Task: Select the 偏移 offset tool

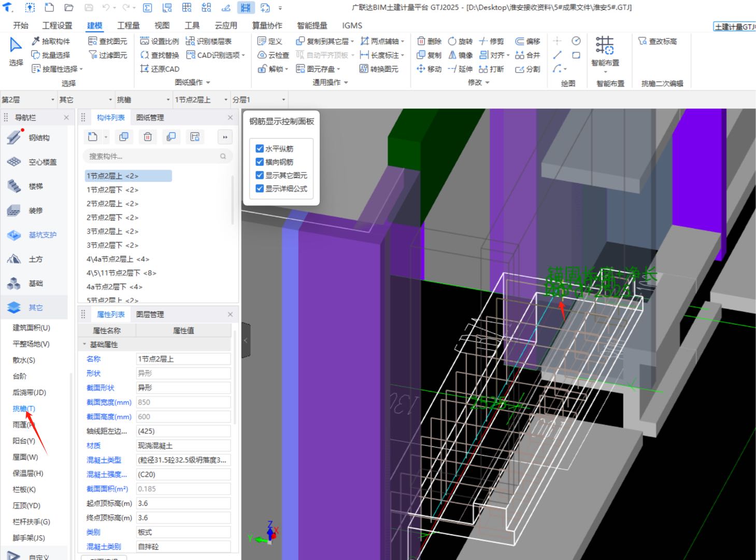Action: [x=527, y=41]
